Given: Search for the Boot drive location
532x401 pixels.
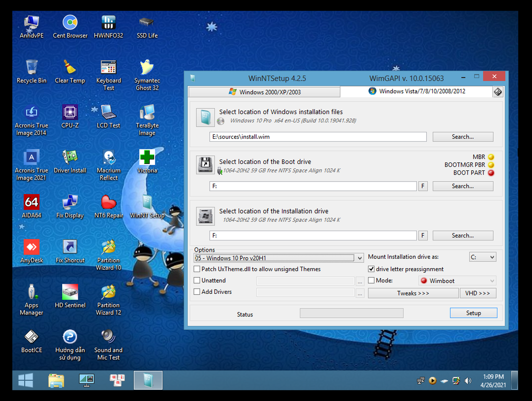Looking at the screenshot, I should 463,186.
